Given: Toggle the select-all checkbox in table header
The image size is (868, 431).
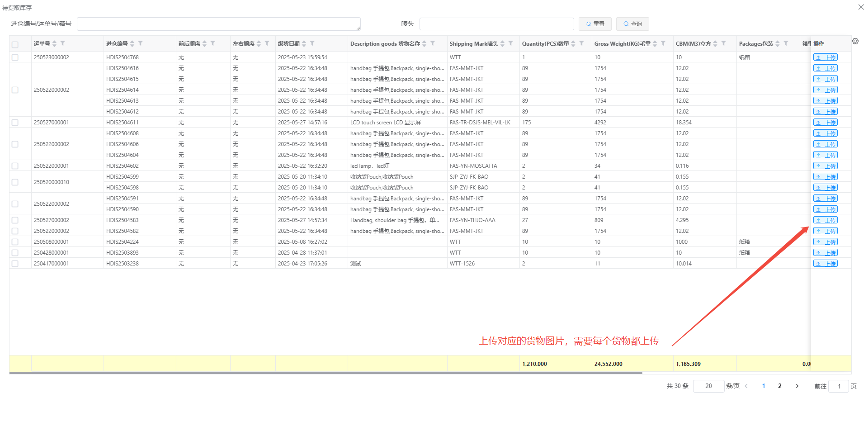Looking at the screenshot, I should (15, 44).
